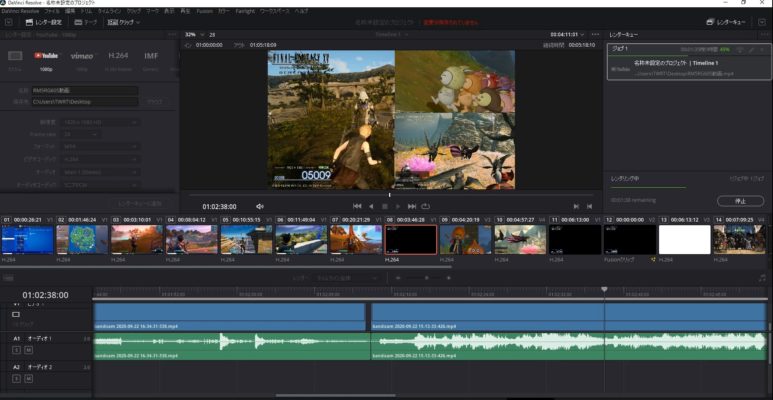This screenshot has width=773, height=400.
Task: Open the タイムライン menu
Action: (x=110, y=11)
